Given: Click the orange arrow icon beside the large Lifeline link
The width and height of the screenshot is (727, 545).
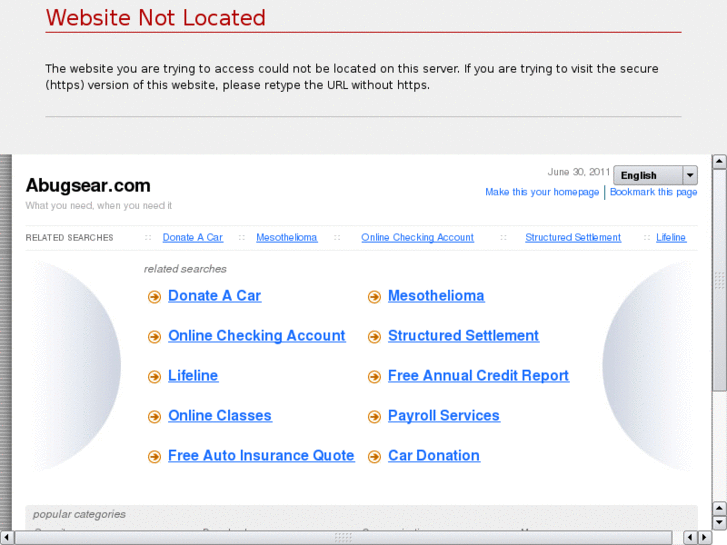Looking at the screenshot, I should (154, 376).
